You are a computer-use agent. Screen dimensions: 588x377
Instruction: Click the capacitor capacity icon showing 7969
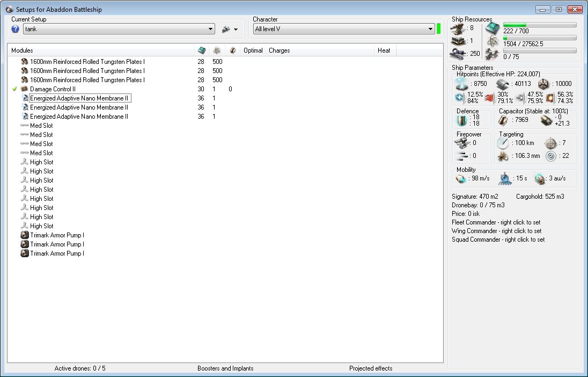point(503,120)
